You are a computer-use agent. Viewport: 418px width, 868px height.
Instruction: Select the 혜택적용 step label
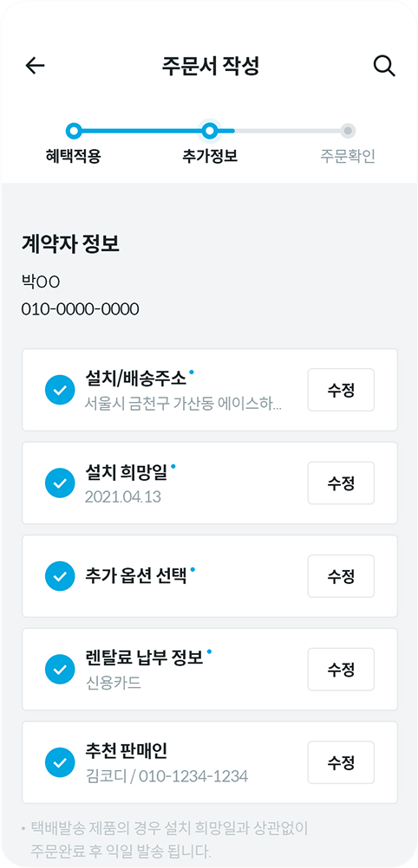point(73,157)
